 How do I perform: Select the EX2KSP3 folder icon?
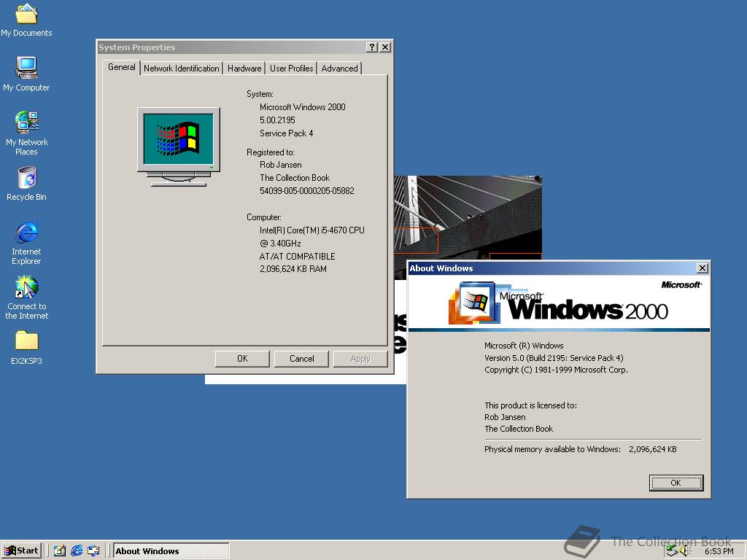click(27, 347)
